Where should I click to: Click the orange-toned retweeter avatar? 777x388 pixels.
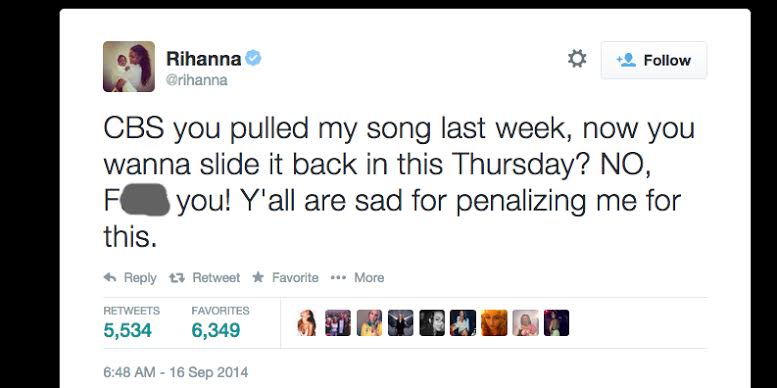pyautogui.click(x=494, y=323)
